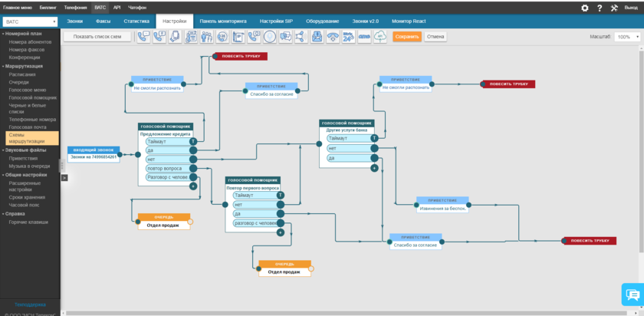Click the hang-up phone toolbar icon
This screenshot has height=316, width=644.
[332, 36]
